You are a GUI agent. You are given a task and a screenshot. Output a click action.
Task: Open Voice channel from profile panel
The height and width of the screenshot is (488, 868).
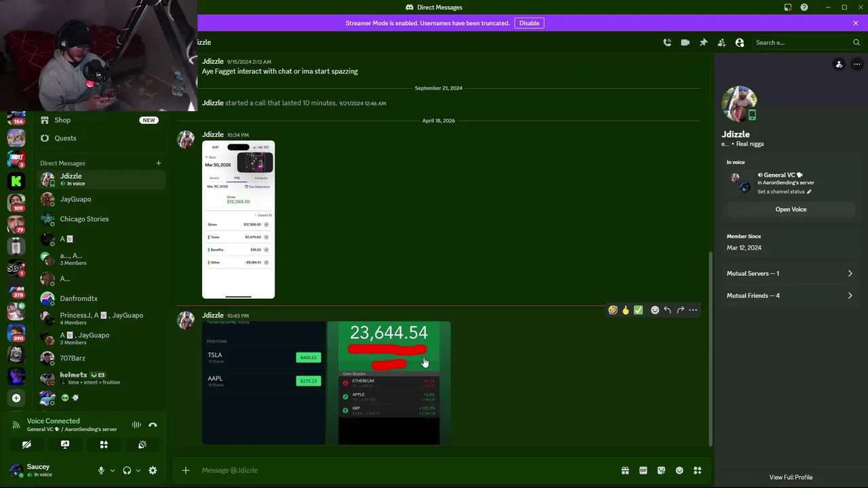click(x=791, y=209)
